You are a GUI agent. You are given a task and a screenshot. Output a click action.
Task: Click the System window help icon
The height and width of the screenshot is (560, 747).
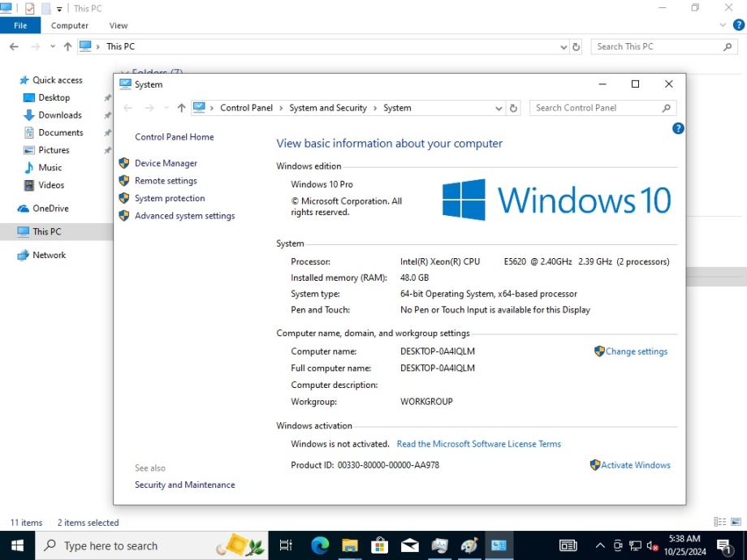point(678,128)
